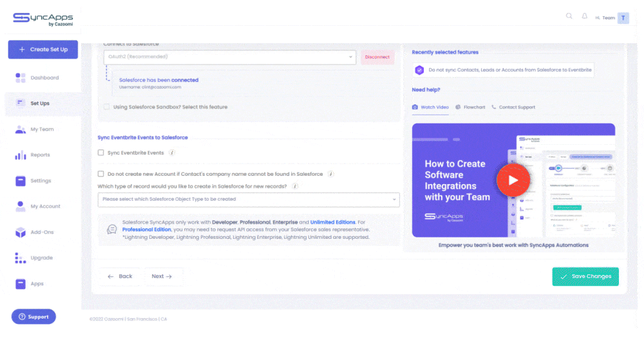Screen dimensions: 644x338
Task: Click the green Save Changes button
Action: click(x=585, y=276)
